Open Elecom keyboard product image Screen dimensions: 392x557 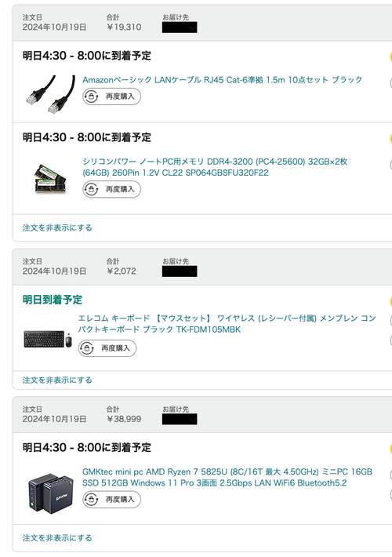(48, 339)
